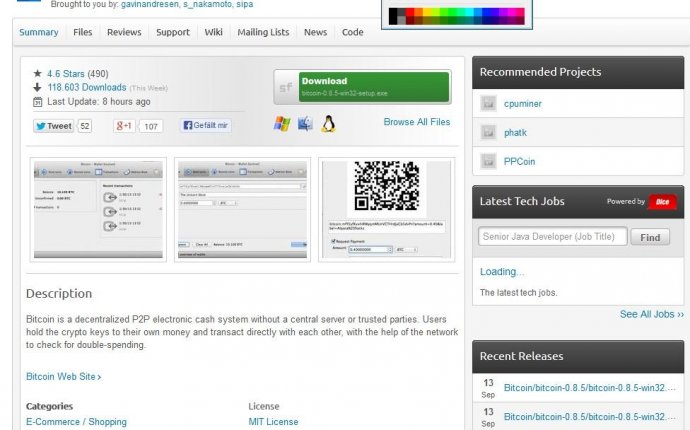The image size is (690, 430).
Task: Click the calendar Last Update icon
Action: pos(37,102)
